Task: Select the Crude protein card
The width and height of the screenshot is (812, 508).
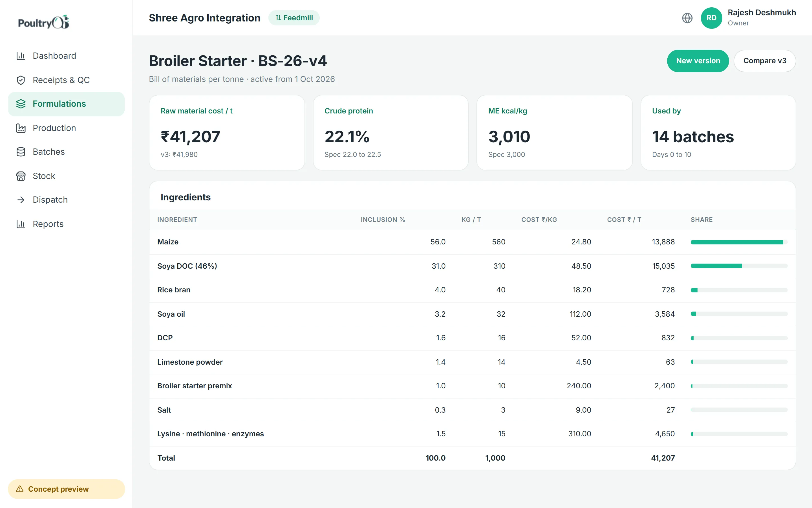Action: click(390, 133)
